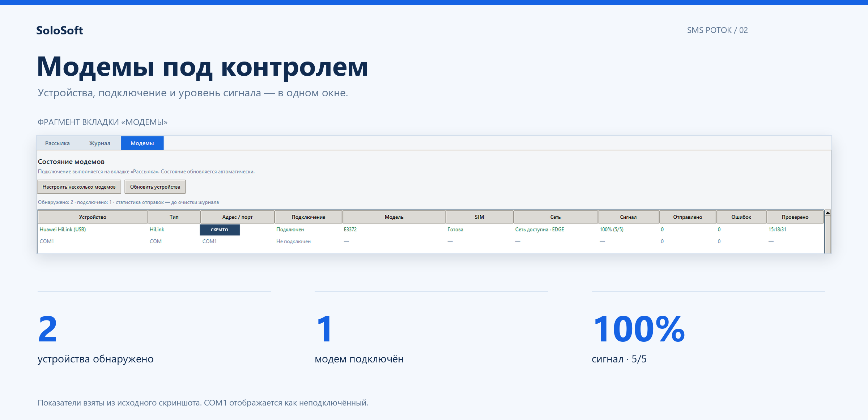Screen dimensions: 868x420
Task: Click the SMS POTOK / 02 label
Action: (717, 30)
